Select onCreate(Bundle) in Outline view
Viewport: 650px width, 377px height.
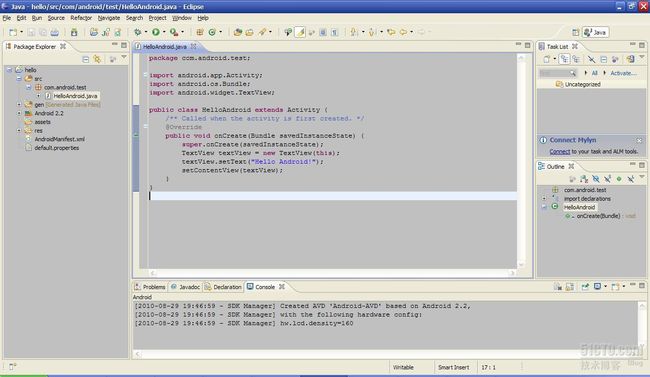[x=598, y=216]
